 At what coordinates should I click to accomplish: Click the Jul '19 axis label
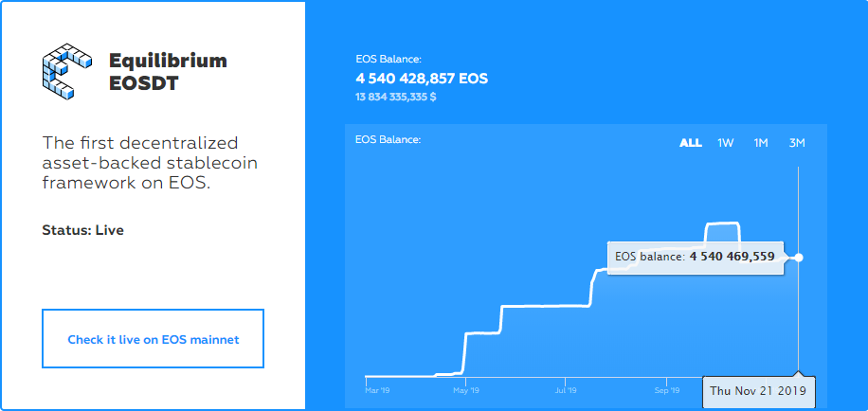pyautogui.click(x=566, y=389)
